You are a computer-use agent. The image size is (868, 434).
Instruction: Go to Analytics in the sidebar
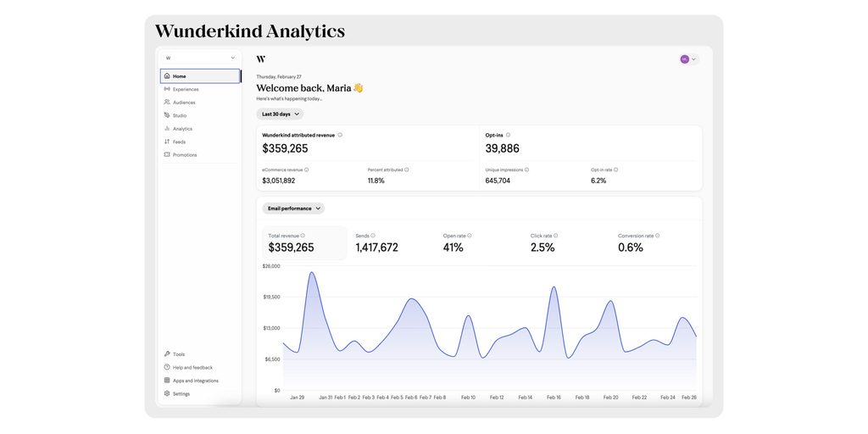[x=182, y=129]
